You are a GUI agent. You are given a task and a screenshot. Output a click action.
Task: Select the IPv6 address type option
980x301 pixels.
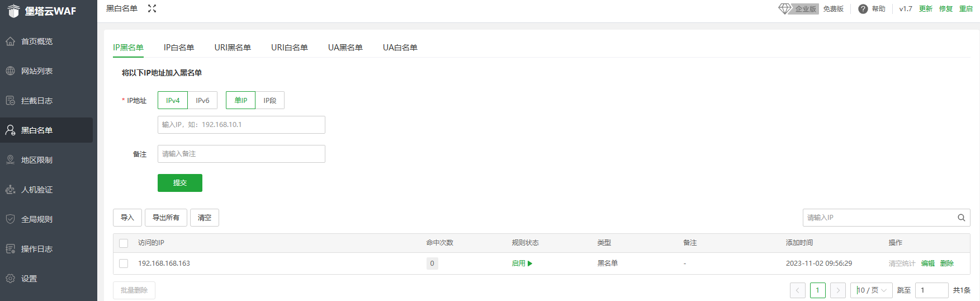pyautogui.click(x=202, y=101)
